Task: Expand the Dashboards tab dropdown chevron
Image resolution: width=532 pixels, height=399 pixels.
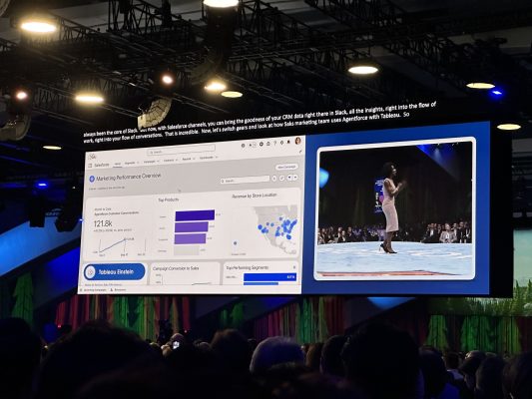Action: (217, 158)
